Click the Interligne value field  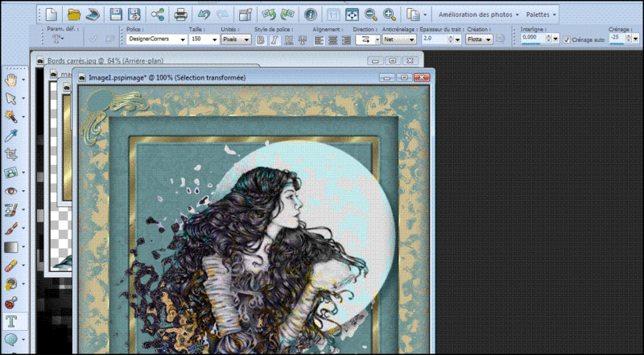coord(532,38)
